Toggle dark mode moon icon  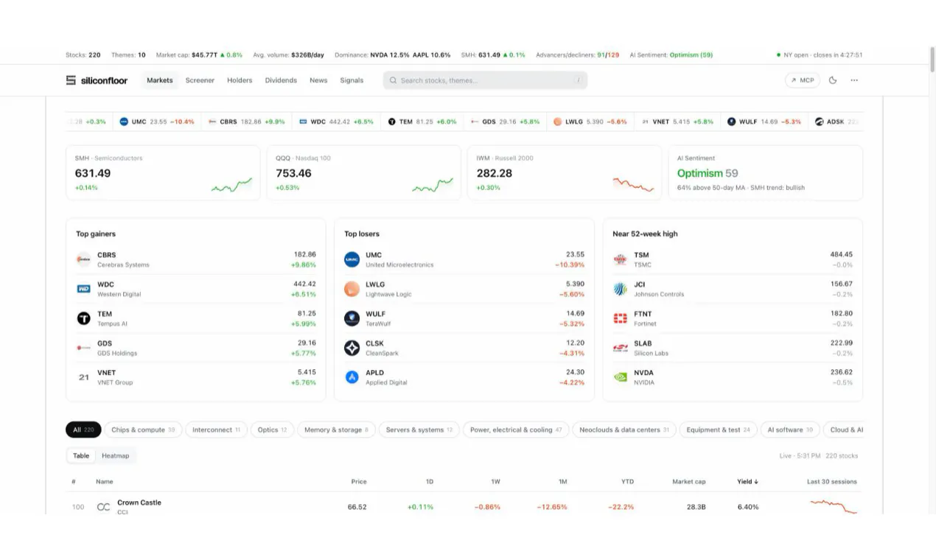click(x=833, y=80)
